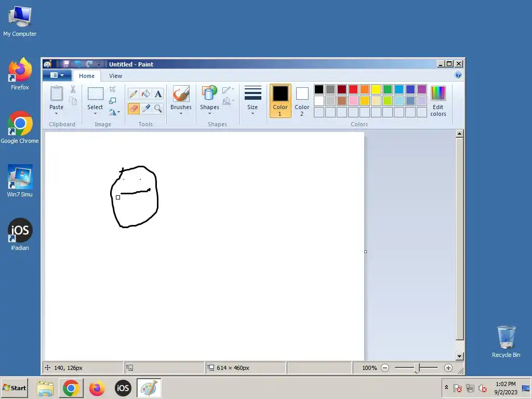Image resolution: width=532 pixels, height=399 pixels.
Task: Pick the green color swatch
Action: point(388,89)
